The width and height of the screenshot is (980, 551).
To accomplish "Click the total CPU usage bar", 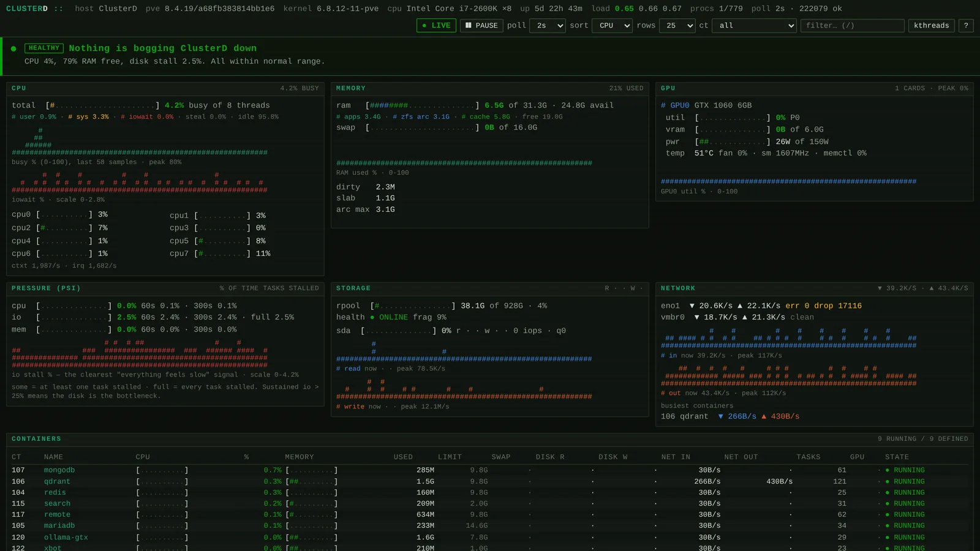I will 102,105.
